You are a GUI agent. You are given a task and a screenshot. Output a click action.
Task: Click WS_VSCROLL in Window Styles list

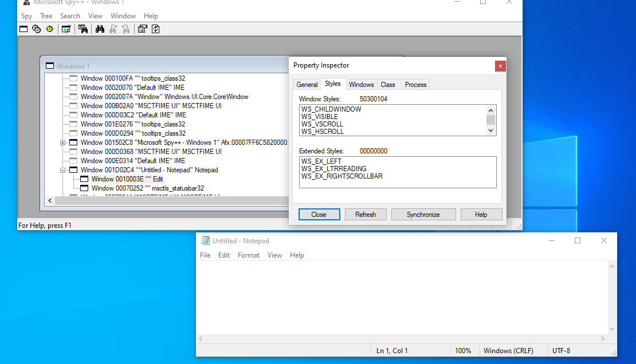pyautogui.click(x=322, y=124)
